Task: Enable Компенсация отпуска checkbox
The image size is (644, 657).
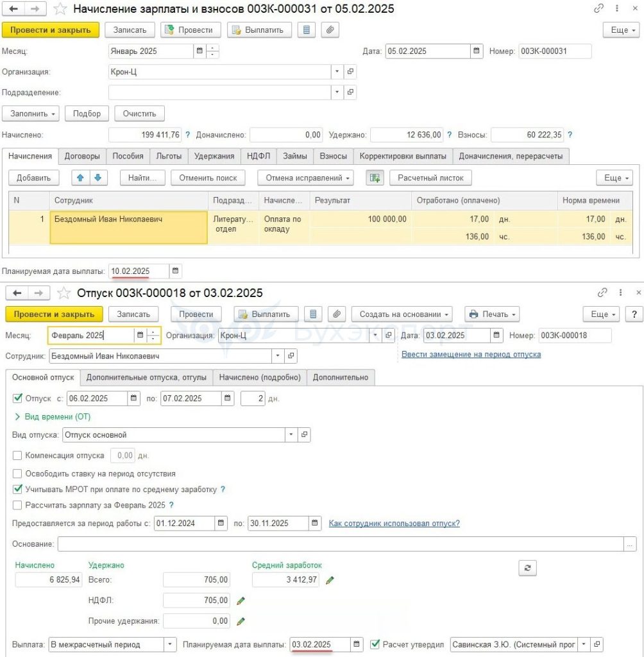Action: (17, 456)
